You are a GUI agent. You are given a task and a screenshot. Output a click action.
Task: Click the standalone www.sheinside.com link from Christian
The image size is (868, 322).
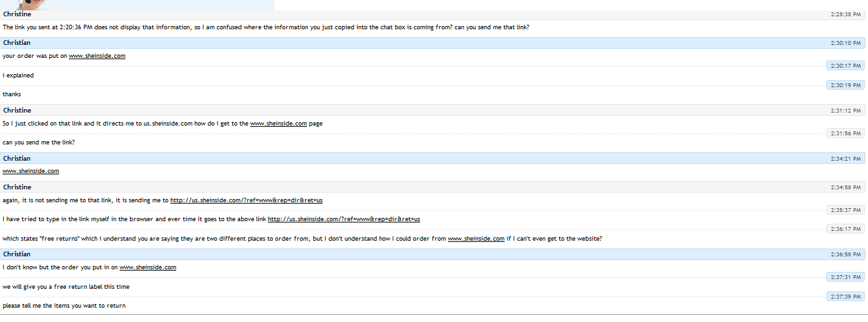click(31, 171)
